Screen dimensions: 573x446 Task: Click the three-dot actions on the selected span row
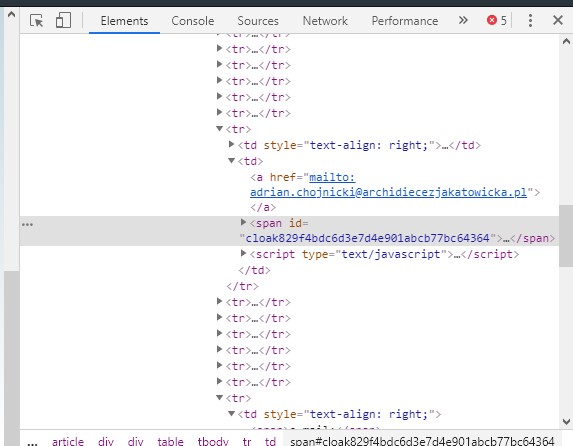click(x=27, y=224)
